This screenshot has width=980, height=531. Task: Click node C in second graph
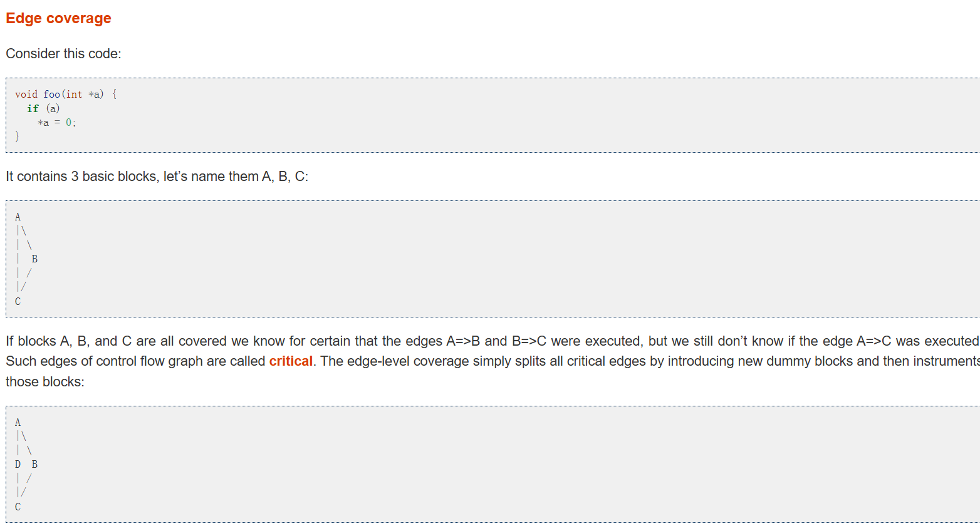click(x=18, y=507)
